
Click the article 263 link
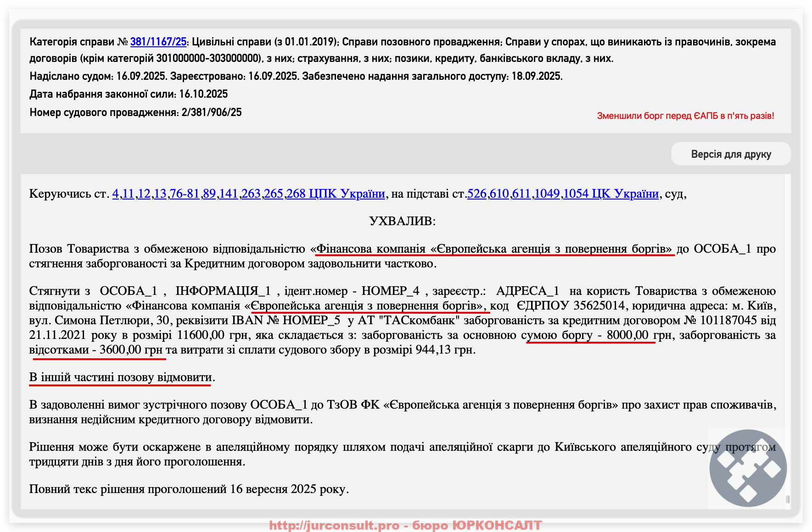pos(251,194)
